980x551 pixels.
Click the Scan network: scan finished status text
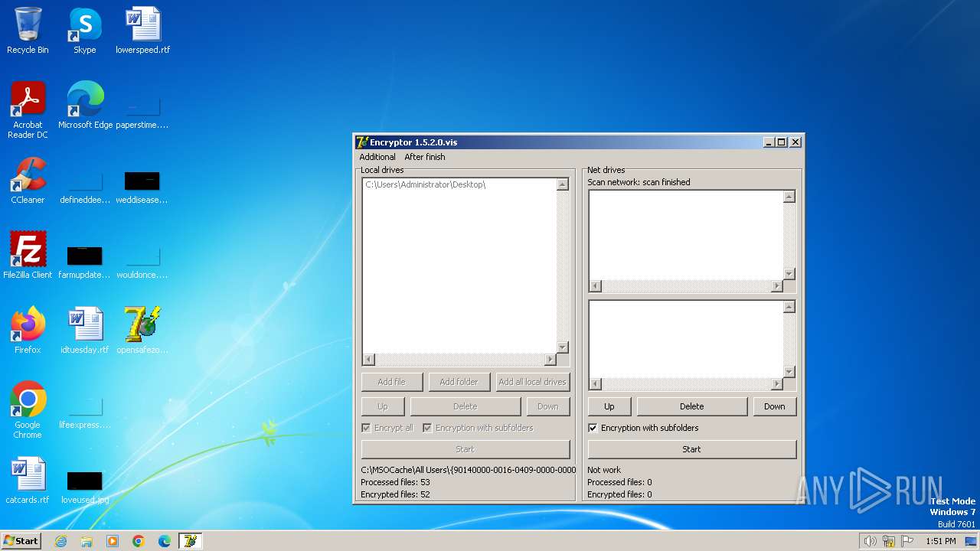click(639, 182)
